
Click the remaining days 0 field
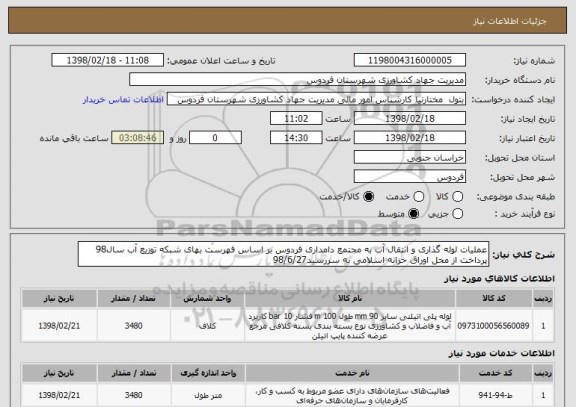click(215, 138)
